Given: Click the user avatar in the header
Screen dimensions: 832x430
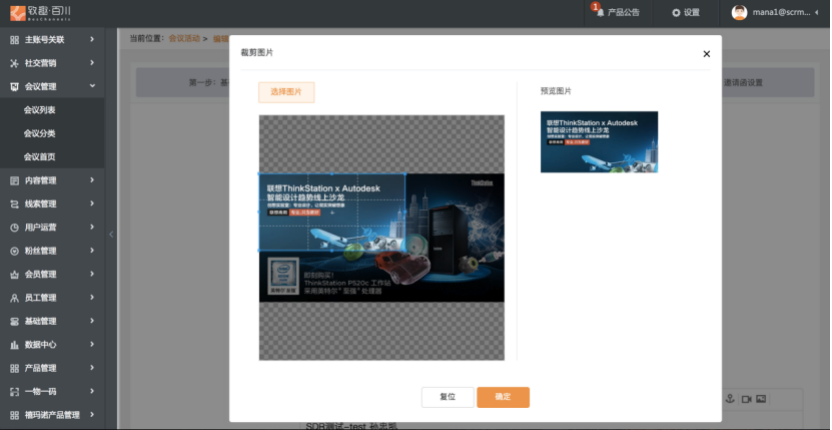Looking at the screenshot, I should pos(739,13).
